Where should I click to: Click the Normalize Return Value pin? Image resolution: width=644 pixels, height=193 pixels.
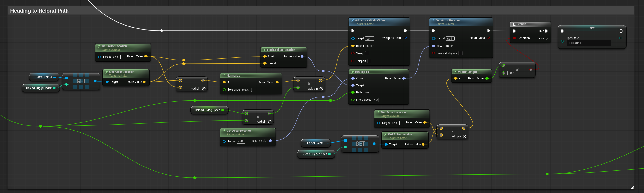click(277, 82)
